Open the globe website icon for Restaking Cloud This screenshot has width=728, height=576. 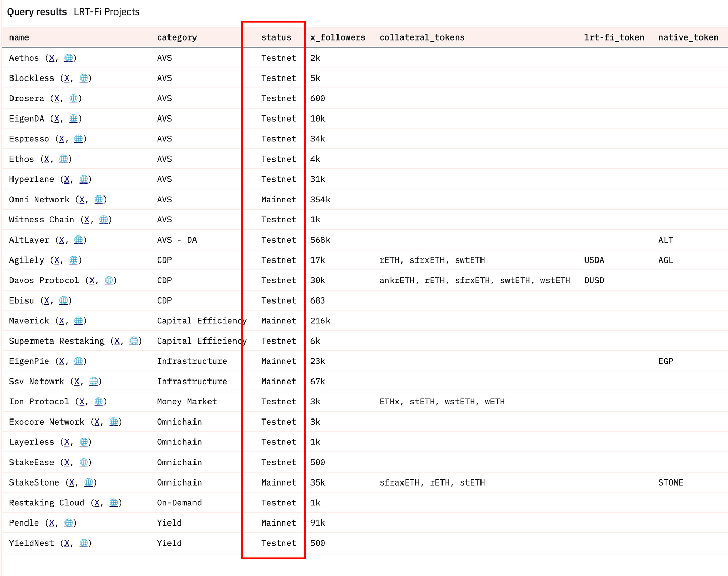click(114, 503)
